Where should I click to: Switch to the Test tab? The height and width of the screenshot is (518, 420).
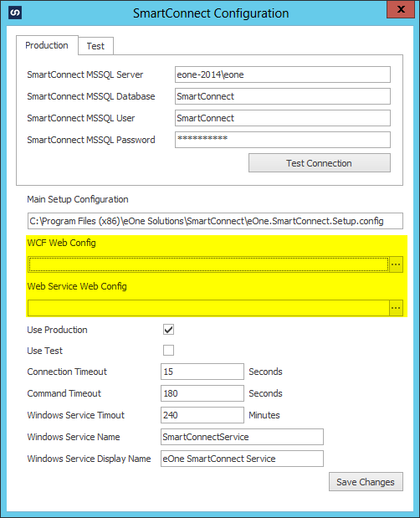tap(95, 46)
